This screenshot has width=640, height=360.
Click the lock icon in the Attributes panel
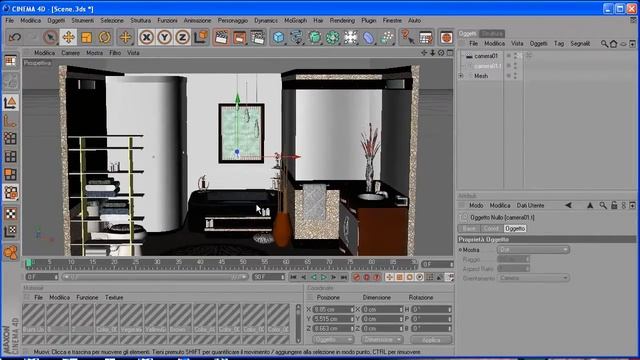(x=614, y=206)
